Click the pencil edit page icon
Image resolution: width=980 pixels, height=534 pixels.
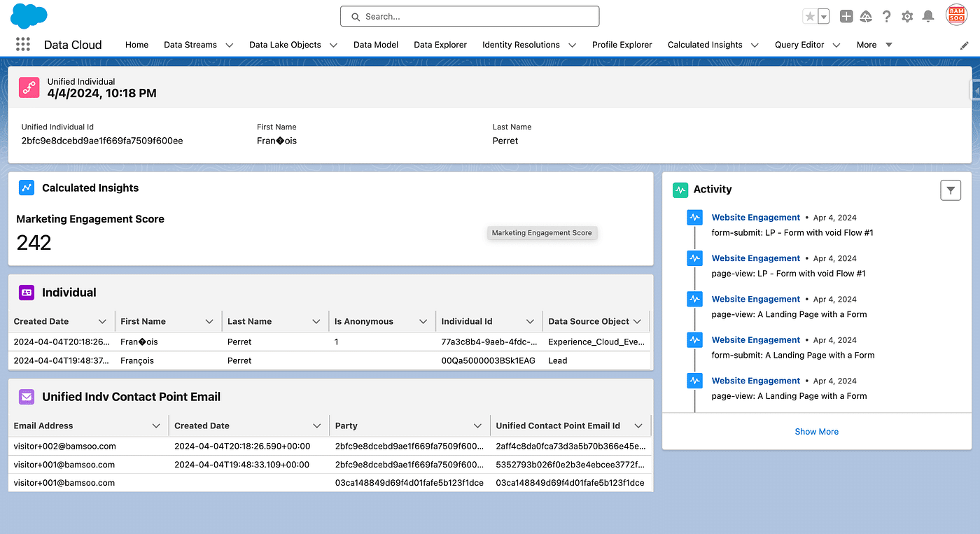(964, 45)
